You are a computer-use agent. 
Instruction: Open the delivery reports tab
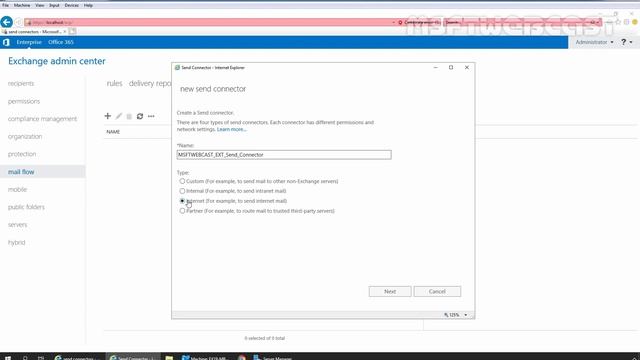tap(150, 83)
